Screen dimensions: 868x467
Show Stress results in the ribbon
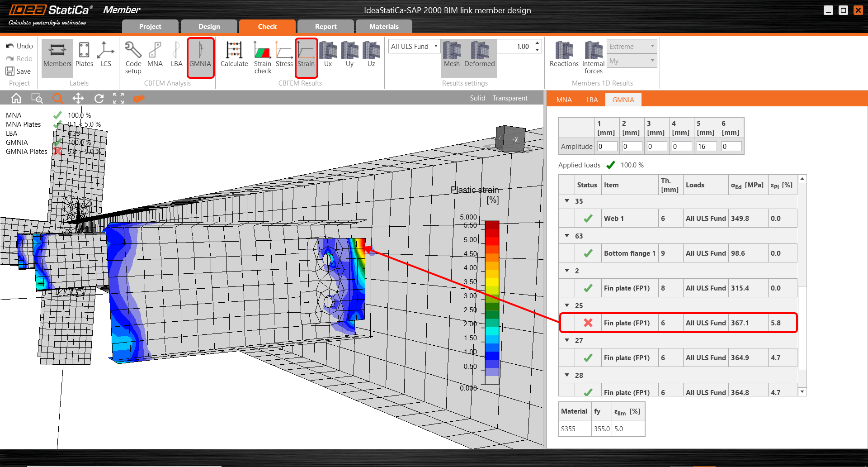pyautogui.click(x=284, y=55)
